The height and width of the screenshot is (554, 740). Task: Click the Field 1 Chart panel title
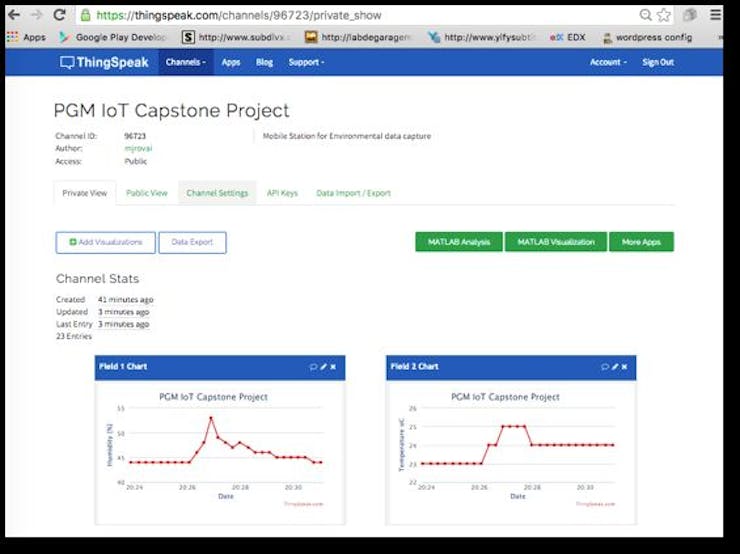pyautogui.click(x=123, y=367)
